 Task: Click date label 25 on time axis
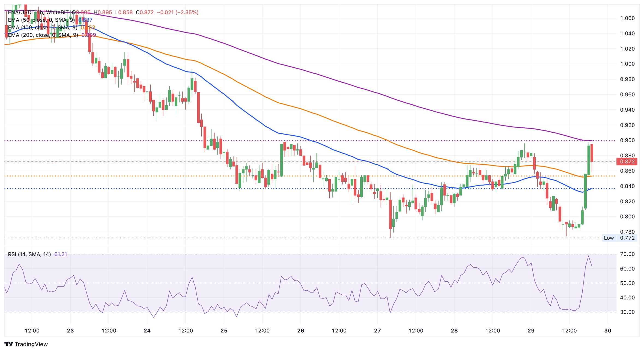(224, 331)
